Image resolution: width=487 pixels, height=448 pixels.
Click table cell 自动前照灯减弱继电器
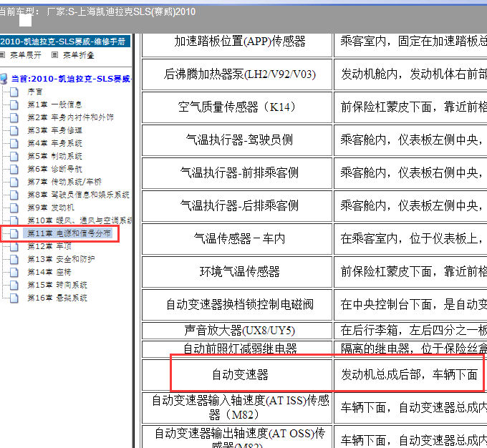click(x=237, y=349)
